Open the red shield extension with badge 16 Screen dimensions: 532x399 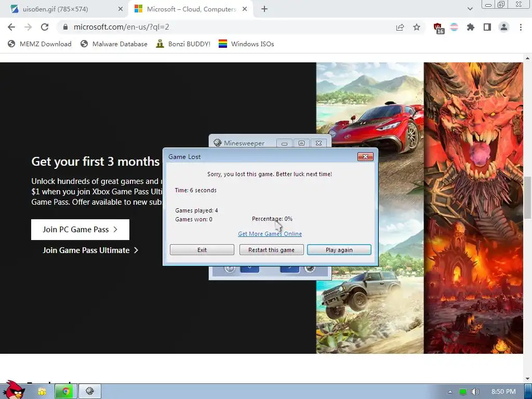438,28
